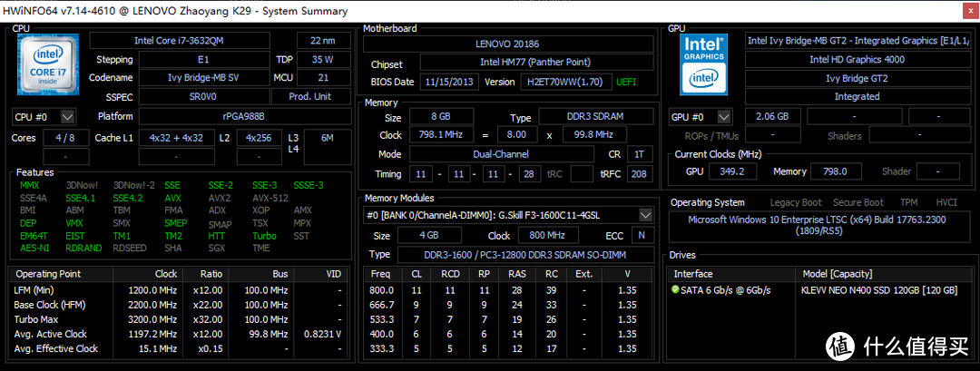Click the Cache L1 value 4x32 + 4x32
The height and width of the screenshot is (371, 980).
176,138
